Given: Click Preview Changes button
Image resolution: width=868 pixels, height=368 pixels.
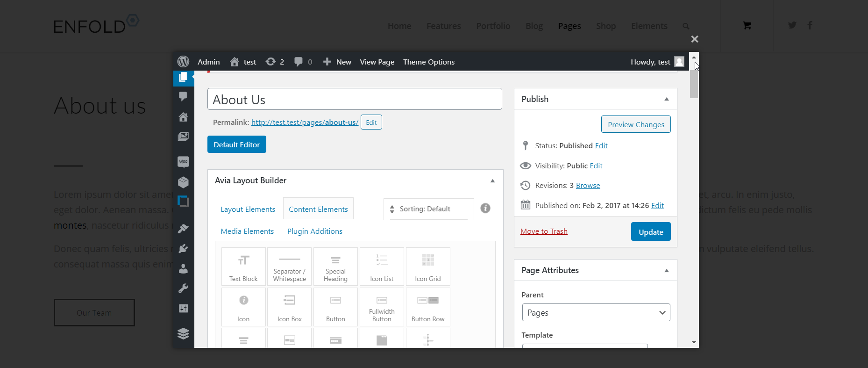Looking at the screenshot, I should point(636,124).
